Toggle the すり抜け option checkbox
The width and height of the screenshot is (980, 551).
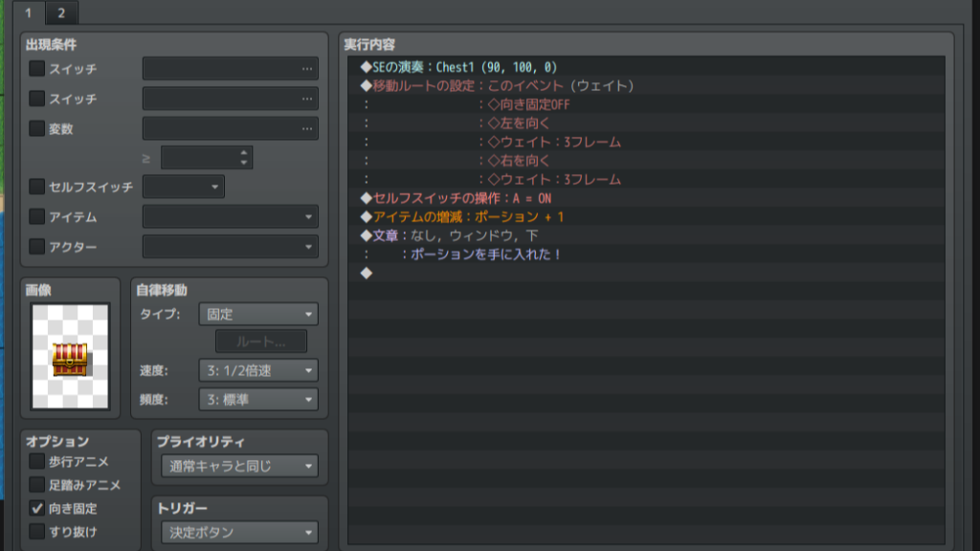click(x=37, y=531)
